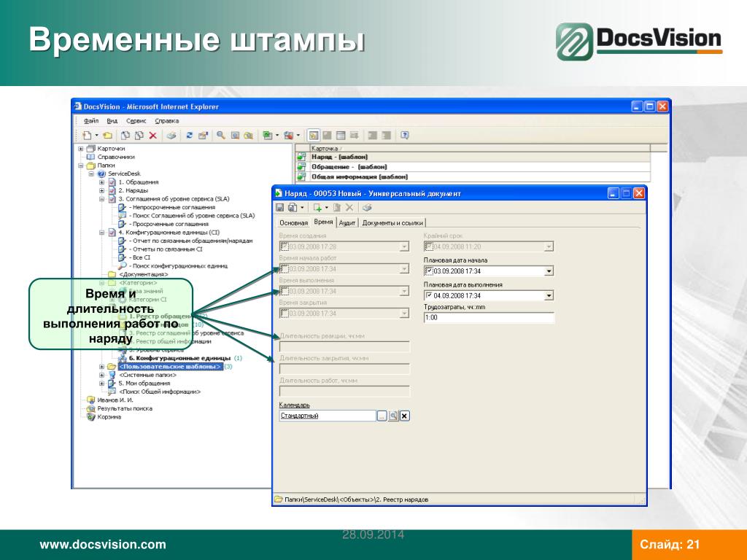This screenshot has height=560, width=747.
Task: Open the Плановая дата начала date dropdown
Action: click(x=549, y=271)
